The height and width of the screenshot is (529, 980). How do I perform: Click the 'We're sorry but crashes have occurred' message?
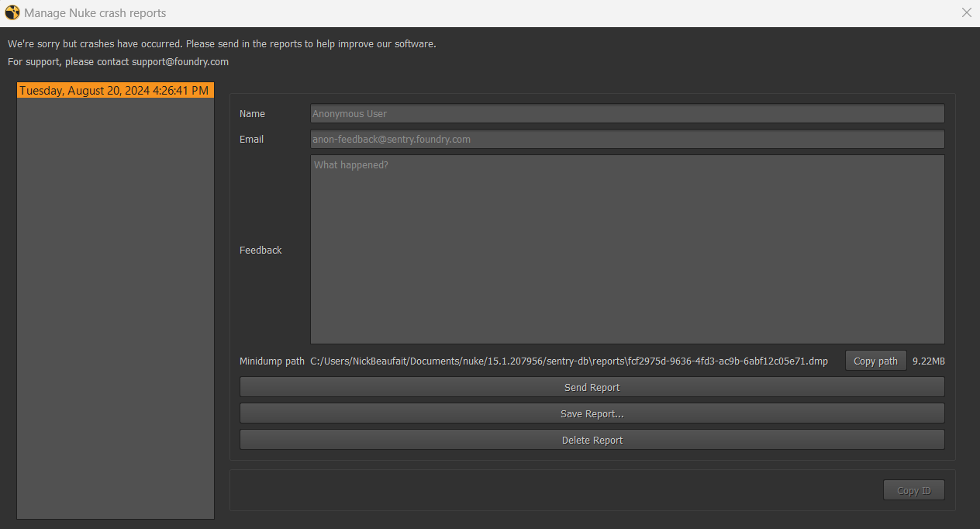point(222,43)
